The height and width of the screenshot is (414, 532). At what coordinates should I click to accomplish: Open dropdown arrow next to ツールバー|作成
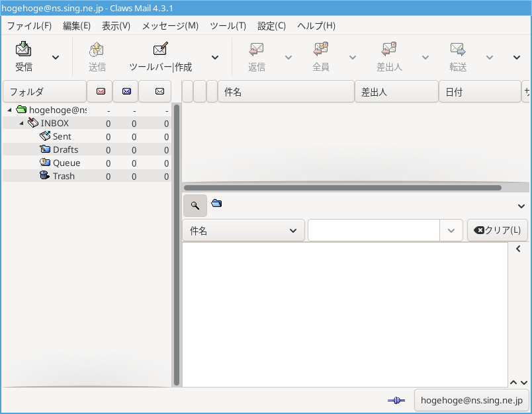tap(215, 58)
